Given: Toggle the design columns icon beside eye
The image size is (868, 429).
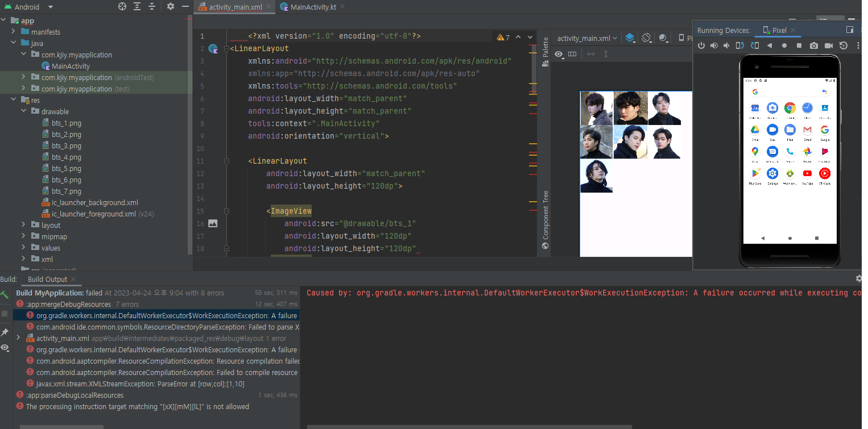Looking at the screenshot, I should point(572,54).
